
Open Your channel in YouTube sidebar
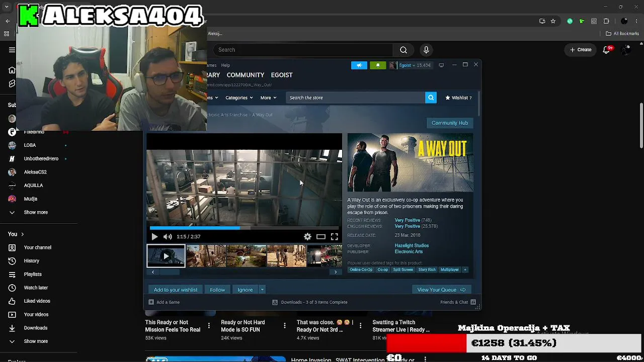tap(39, 247)
